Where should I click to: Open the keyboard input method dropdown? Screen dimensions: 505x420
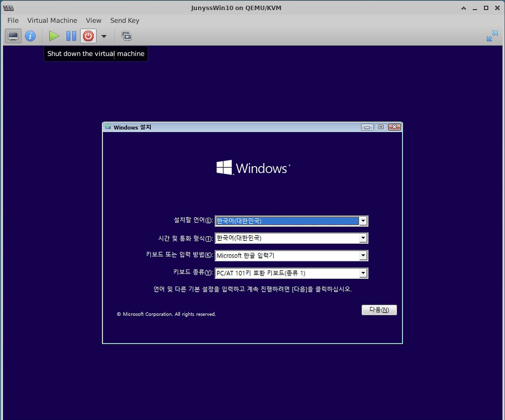pyautogui.click(x=363, y=255)
